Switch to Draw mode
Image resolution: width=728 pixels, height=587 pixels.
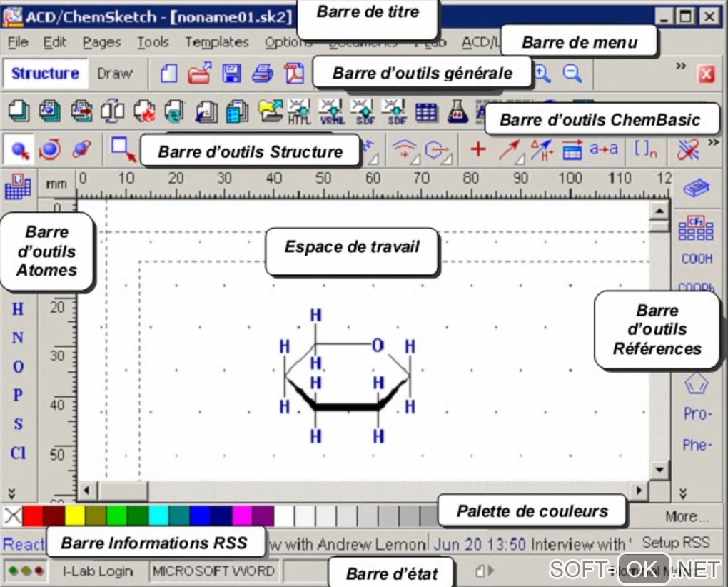[115, 74]
